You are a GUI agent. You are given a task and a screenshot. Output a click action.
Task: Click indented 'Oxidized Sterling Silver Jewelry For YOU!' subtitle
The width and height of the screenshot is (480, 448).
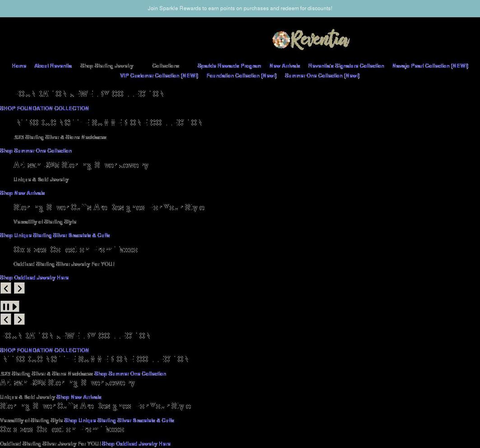[64, 264]
